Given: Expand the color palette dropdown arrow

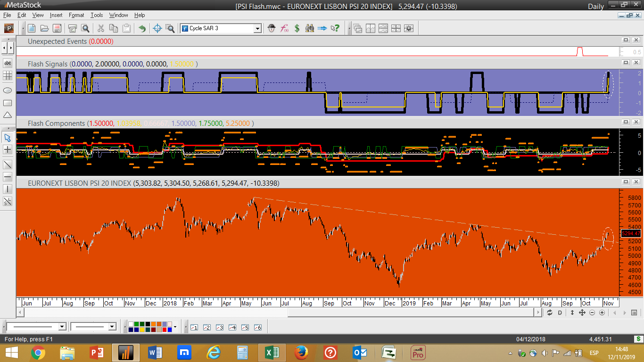Looking at the screenshot, I should pos(175,327).
